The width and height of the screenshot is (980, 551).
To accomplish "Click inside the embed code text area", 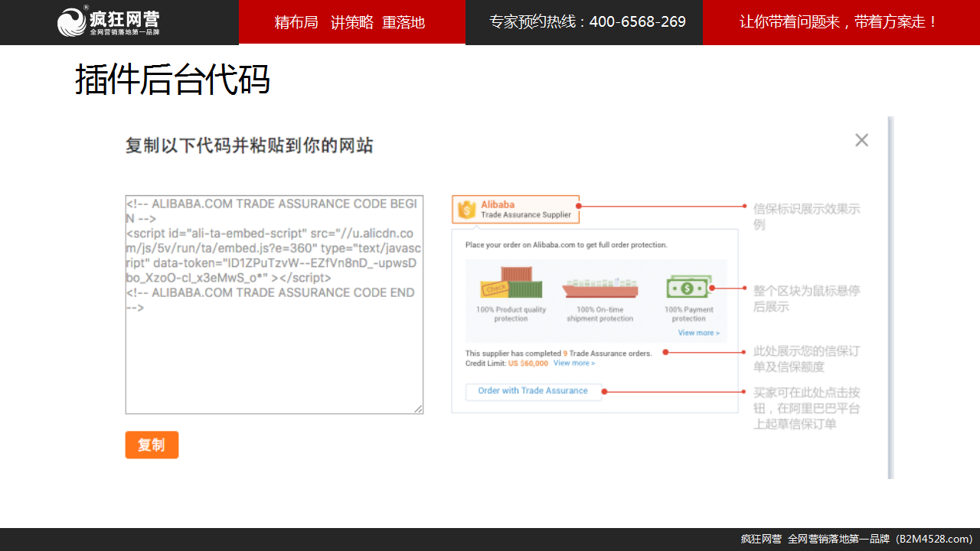I will pos(274,305).
